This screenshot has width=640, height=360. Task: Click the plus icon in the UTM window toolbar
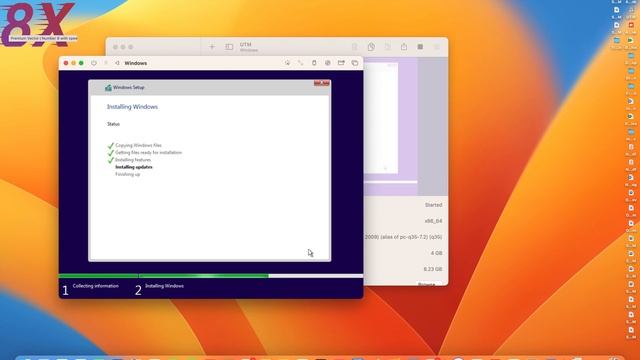[212, 47]
